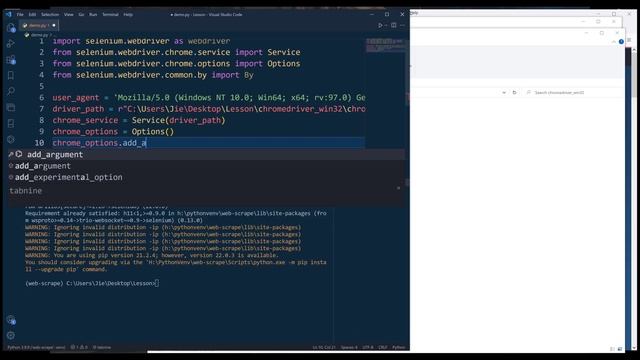
Task: Click the Python language mode indicator
Action: (x=398, y=347)
